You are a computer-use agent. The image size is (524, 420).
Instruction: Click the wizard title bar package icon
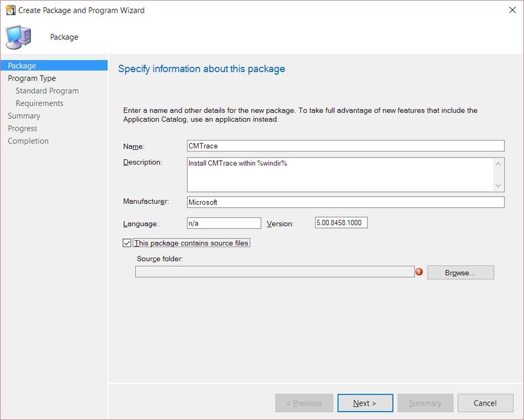11,10
